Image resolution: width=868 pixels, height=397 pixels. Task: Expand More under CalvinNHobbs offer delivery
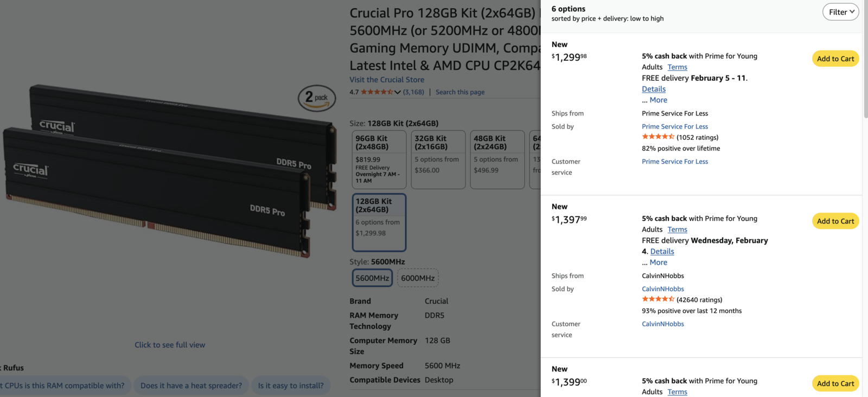[x=658, y=262]
